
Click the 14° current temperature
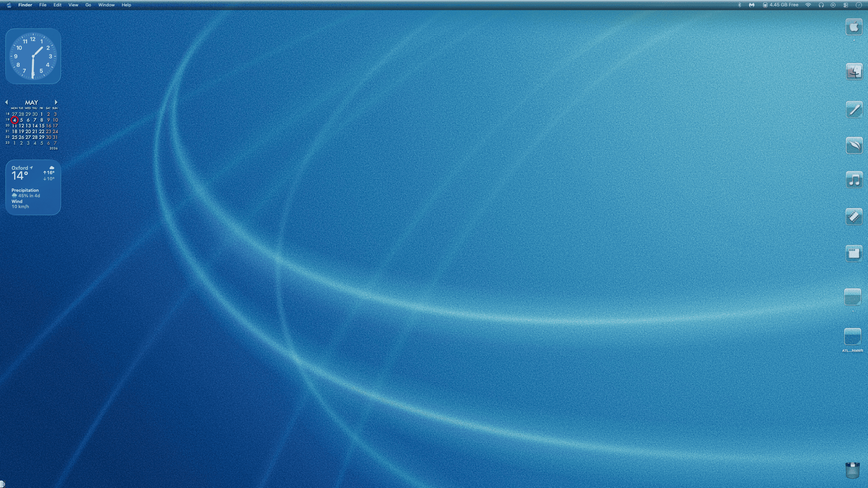20,176
